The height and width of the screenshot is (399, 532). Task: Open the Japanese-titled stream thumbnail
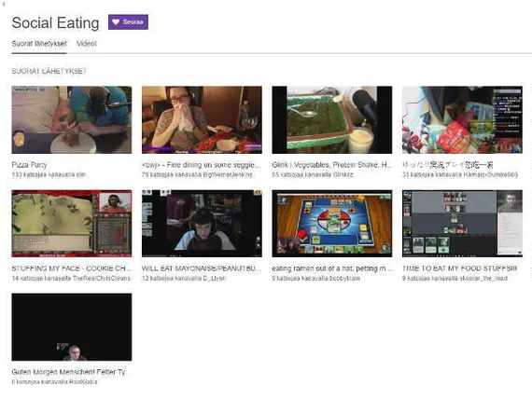click(462, 120)
